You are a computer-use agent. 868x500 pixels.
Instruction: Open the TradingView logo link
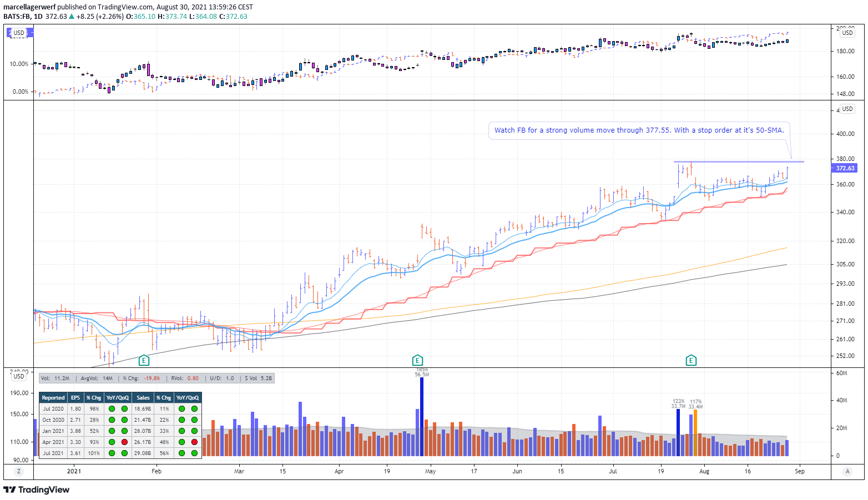pos(37,489)
